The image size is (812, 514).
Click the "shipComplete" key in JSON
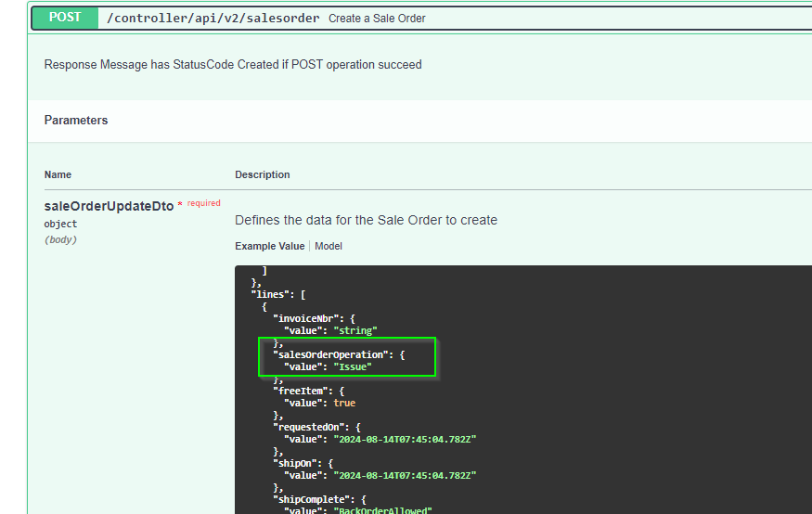coord(313,499)
